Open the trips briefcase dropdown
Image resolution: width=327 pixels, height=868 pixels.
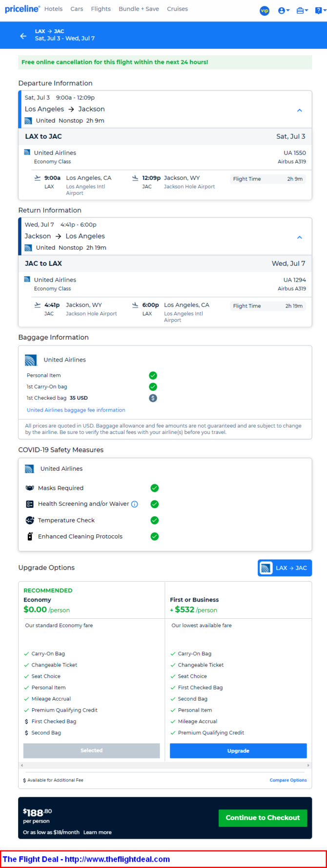click(x=302, y=10)
